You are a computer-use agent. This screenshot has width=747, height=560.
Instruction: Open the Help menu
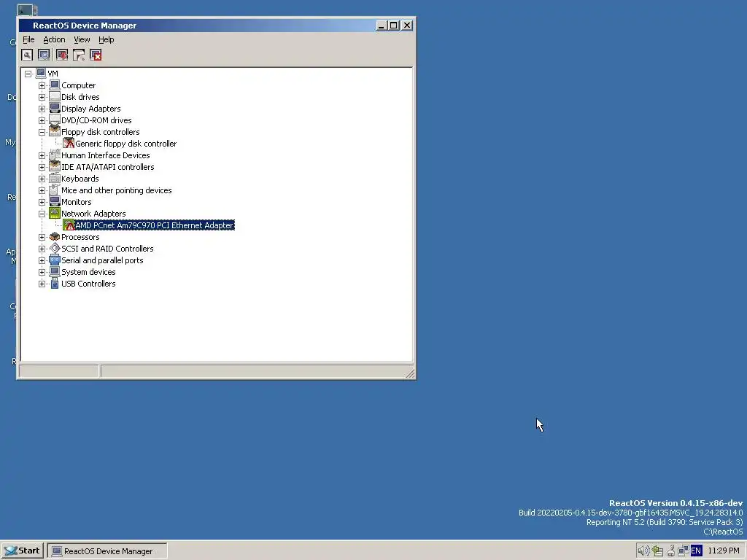[x=107, y=39]
